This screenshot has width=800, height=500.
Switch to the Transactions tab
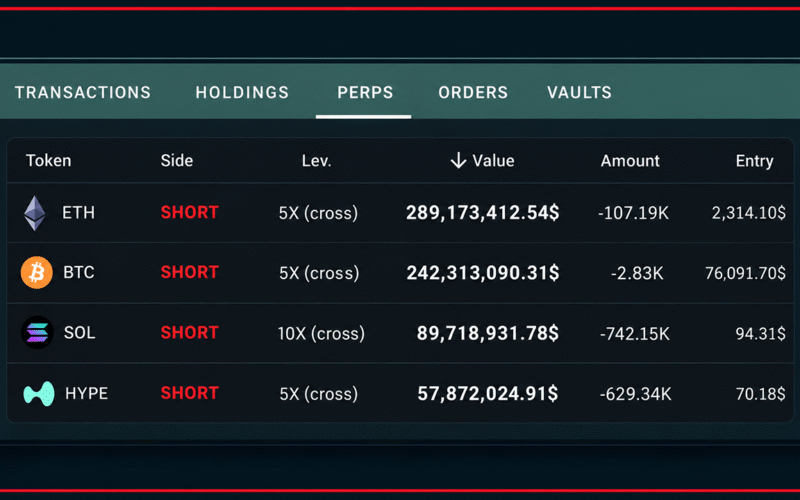click(x=83, y=92)
